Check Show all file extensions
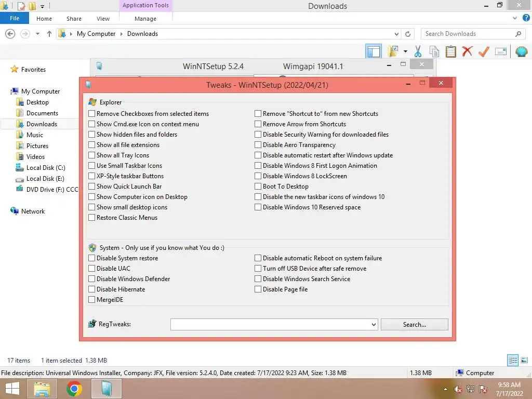 click(x=91, y=145)
